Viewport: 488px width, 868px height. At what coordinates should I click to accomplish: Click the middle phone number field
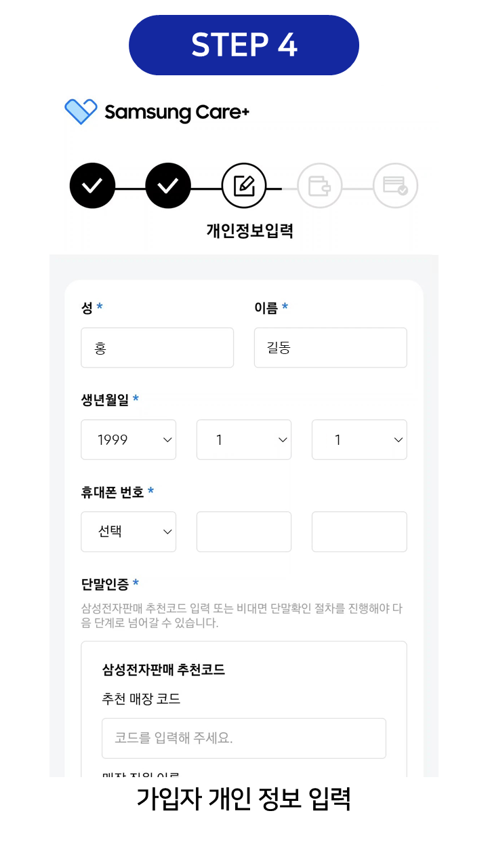pos(244,532)
